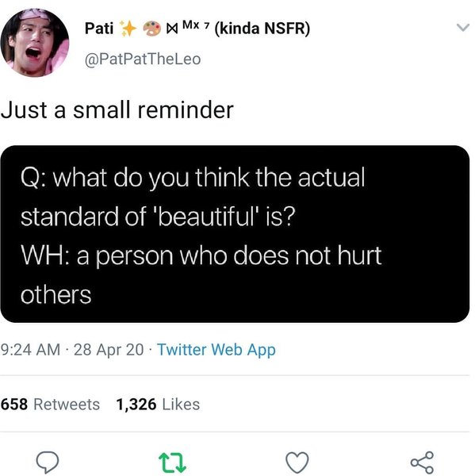
Task: Click the 9:24 AM timestamp
Action: [30, 349]
